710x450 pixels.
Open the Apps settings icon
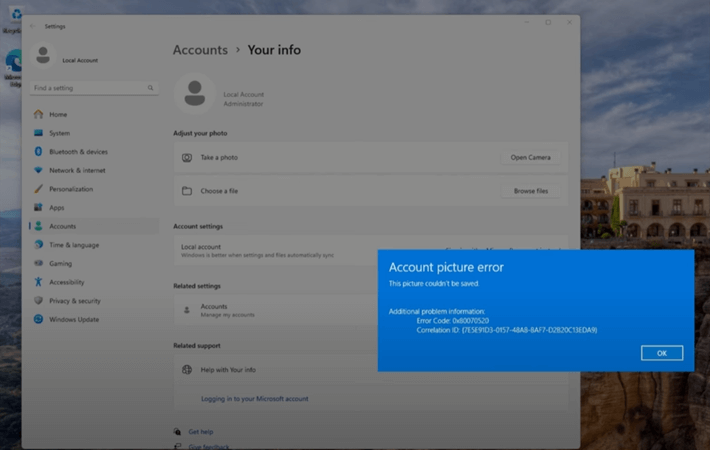tap(38, 207)
